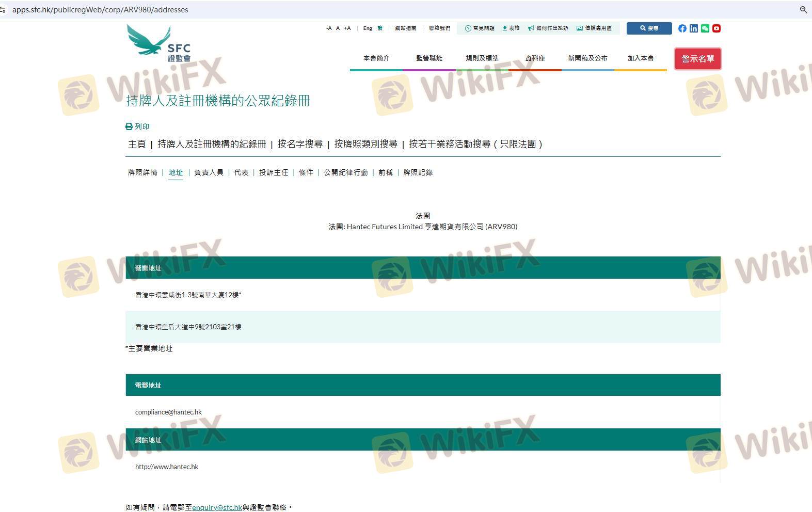
Task: Click the printer icon beside 列印
Action: click(x=129, y=126)
